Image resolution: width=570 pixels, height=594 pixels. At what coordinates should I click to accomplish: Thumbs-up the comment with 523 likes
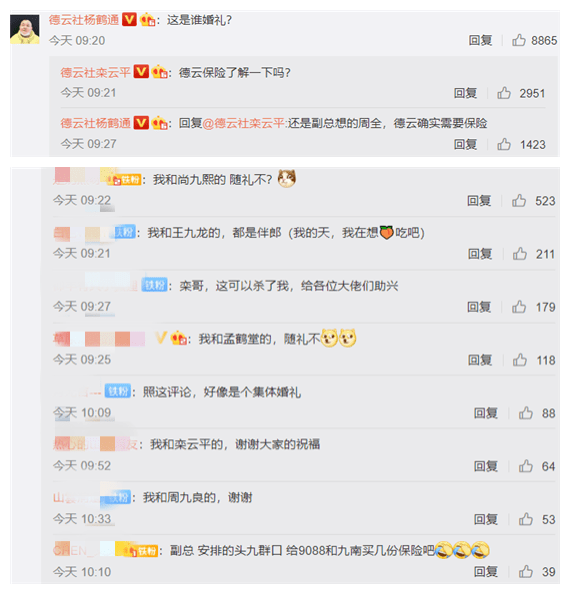click(x=519, y=201)
